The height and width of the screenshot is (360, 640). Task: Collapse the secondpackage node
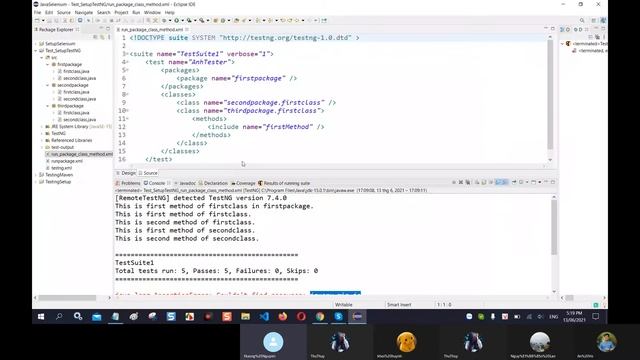48,85
